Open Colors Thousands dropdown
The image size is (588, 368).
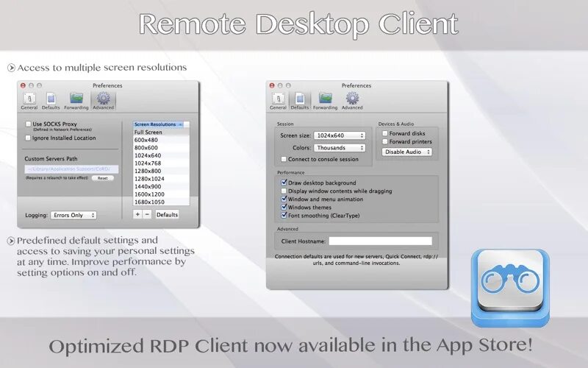pyautogui.click(x=340, y=148)
